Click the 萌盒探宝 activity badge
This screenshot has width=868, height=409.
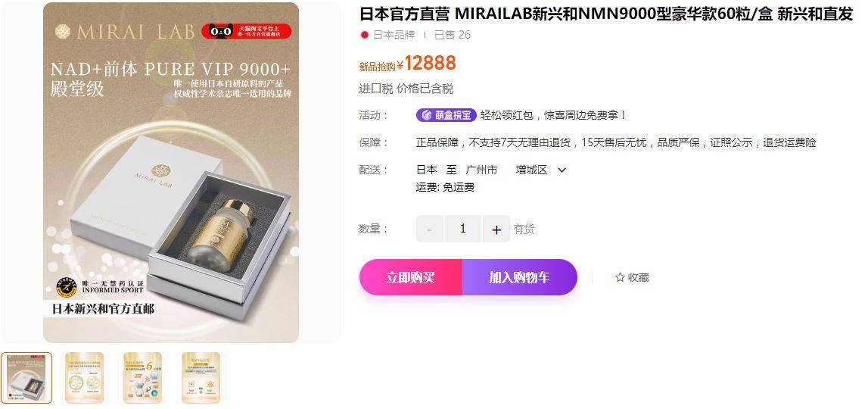[x=446, y=115]
